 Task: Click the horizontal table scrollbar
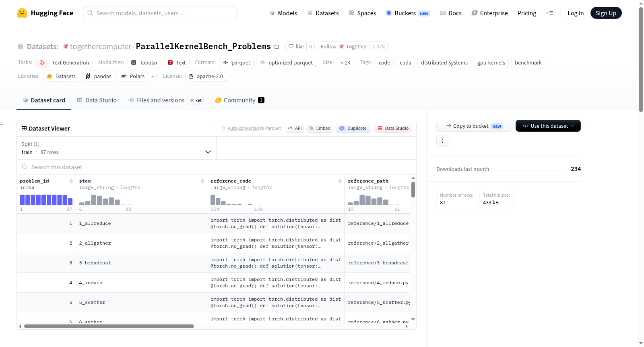[109, 326]
